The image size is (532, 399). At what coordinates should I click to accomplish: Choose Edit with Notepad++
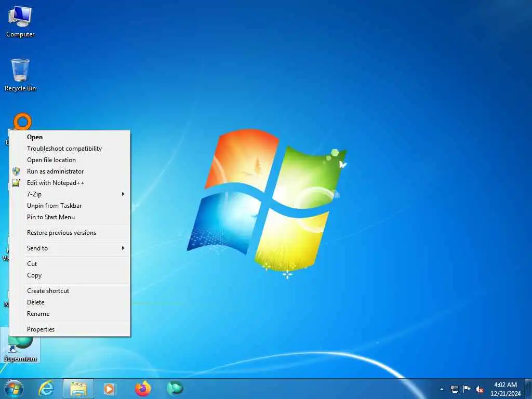70,183
